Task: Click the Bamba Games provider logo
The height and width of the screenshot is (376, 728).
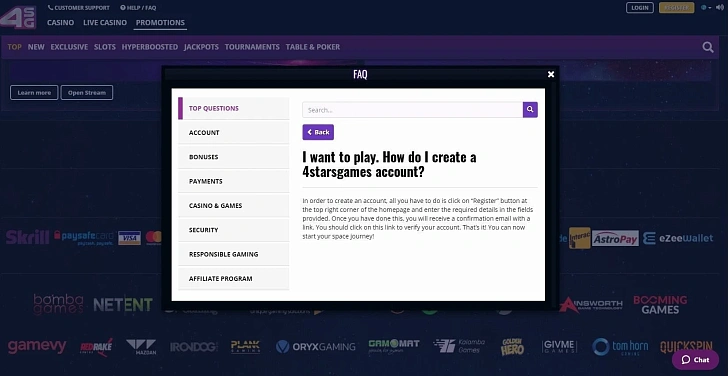Action: (58, 304)
